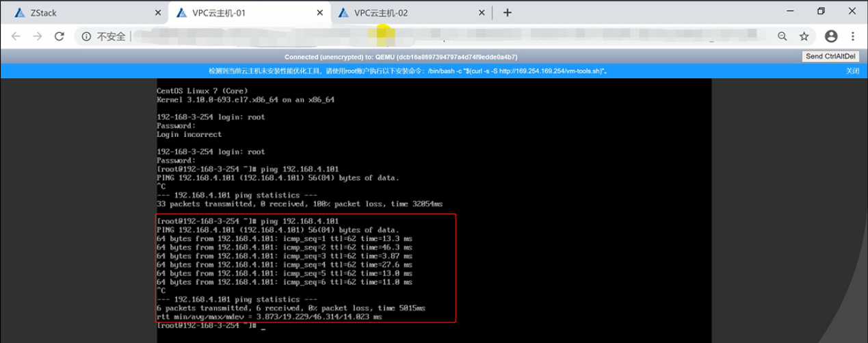Image resolution: width=868 pixels, height=343 pixels.
Task: Click the browser address bar
Action: click(x=445, y=36)
